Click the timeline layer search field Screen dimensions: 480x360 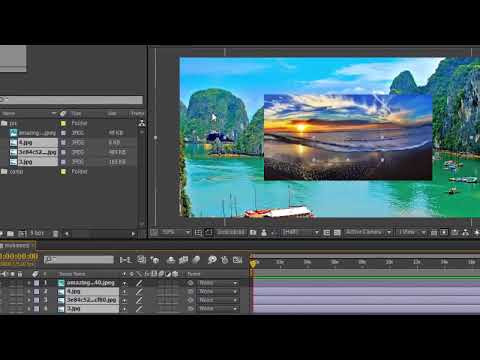(x=79, y=260)
